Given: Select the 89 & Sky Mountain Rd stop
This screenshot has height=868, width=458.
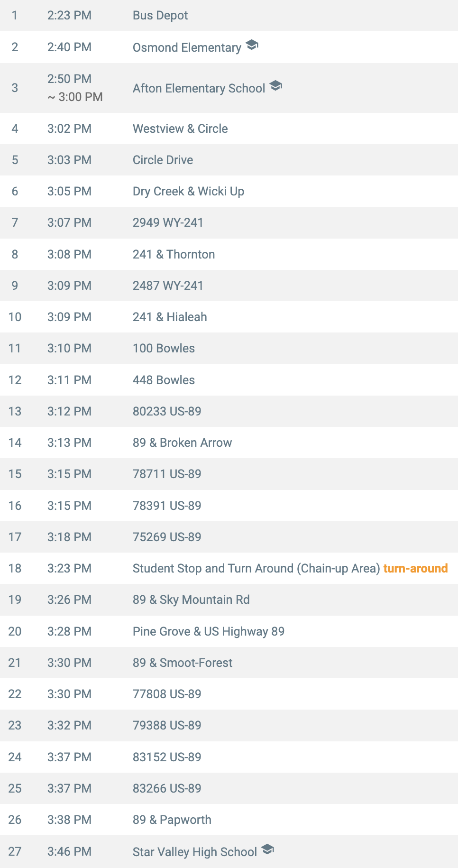Looking at the screenshot, I should coord(191,600).
